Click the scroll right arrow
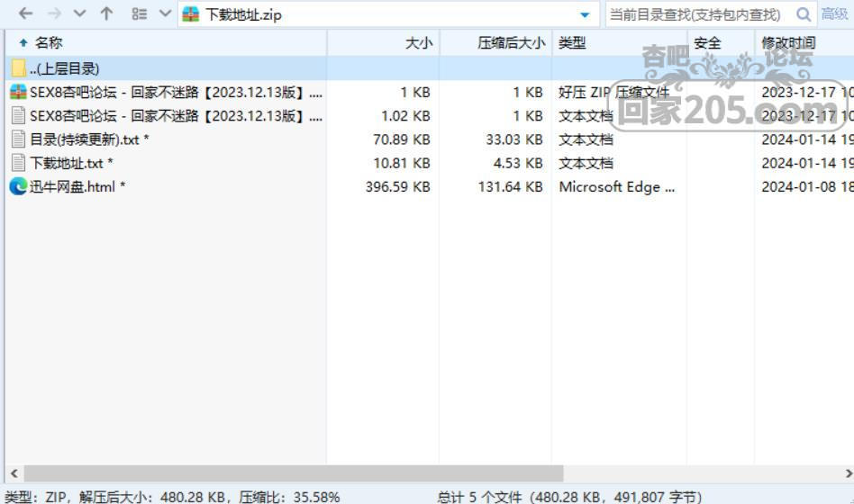This screenshot has width=854, height=504. (x=848, y=473)
